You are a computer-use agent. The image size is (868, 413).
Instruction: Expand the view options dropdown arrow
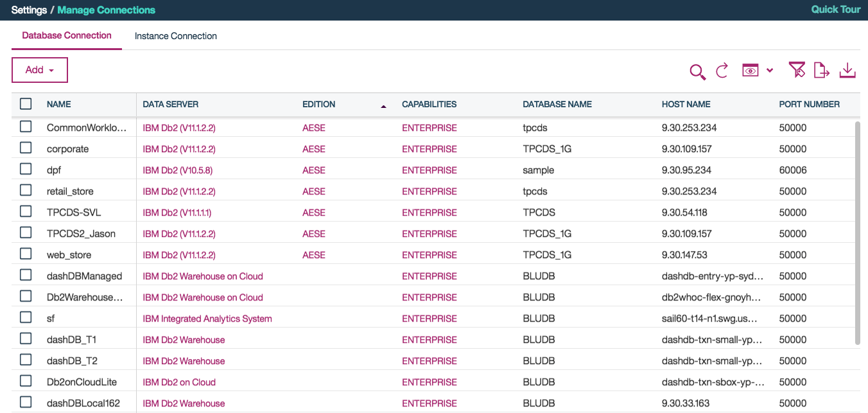pyautogui.click(x=770, y=71)
